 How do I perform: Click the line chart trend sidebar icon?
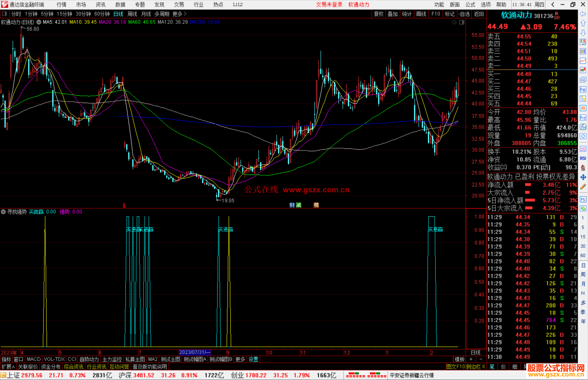point(583,61)
